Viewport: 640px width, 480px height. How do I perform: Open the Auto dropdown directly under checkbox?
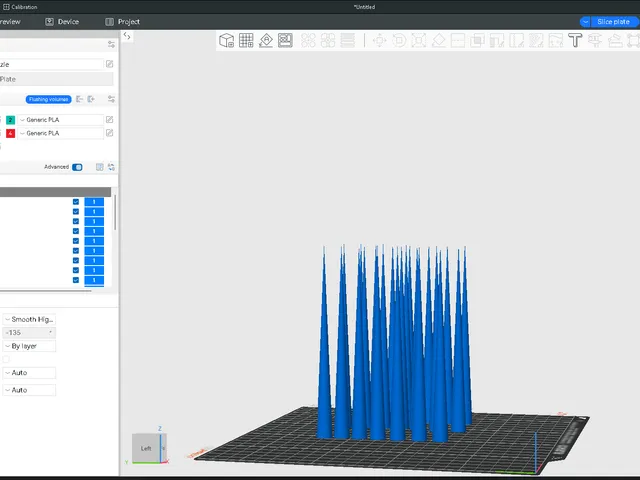[29, 373]
